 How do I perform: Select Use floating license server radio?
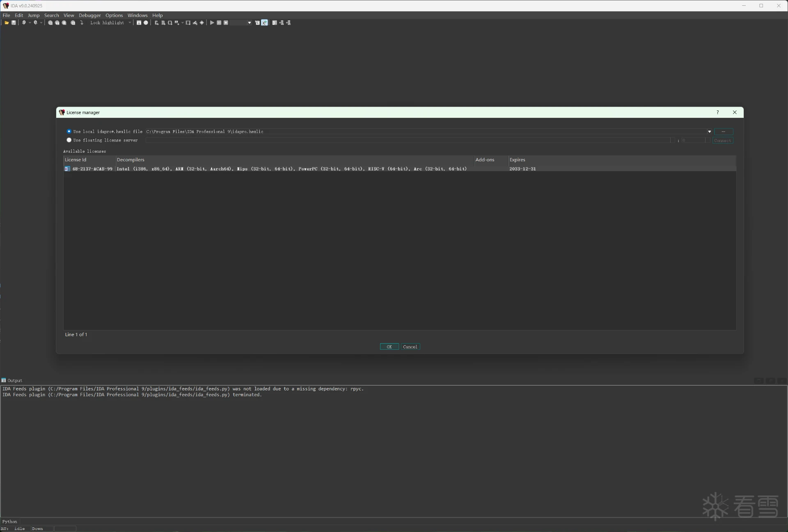69,140
